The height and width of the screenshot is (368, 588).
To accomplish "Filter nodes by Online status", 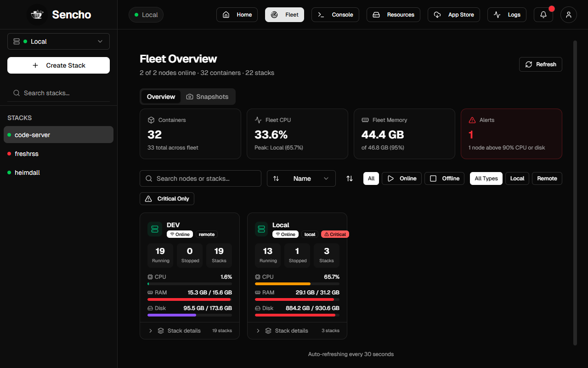I will (401, 178).
